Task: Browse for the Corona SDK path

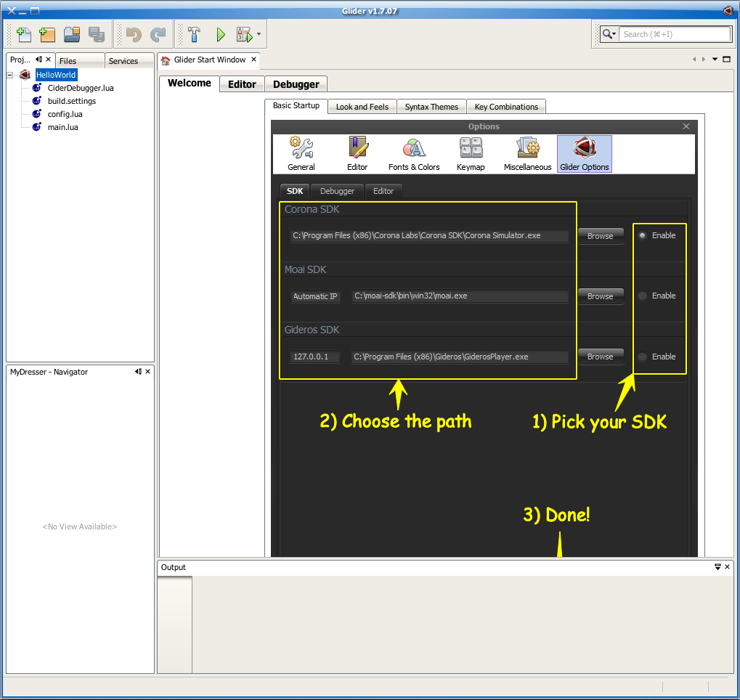Action: tap(600, 236)
